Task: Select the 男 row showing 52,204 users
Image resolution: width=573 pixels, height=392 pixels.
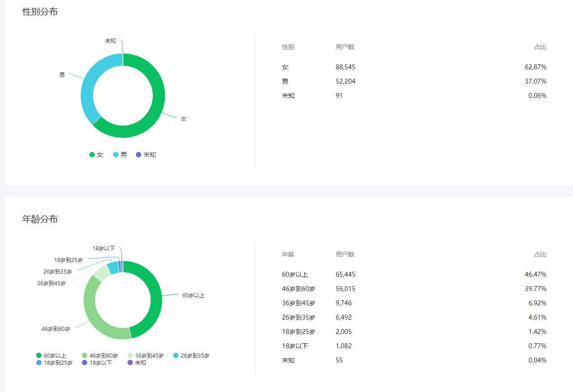Action: [x=414, y=81]
